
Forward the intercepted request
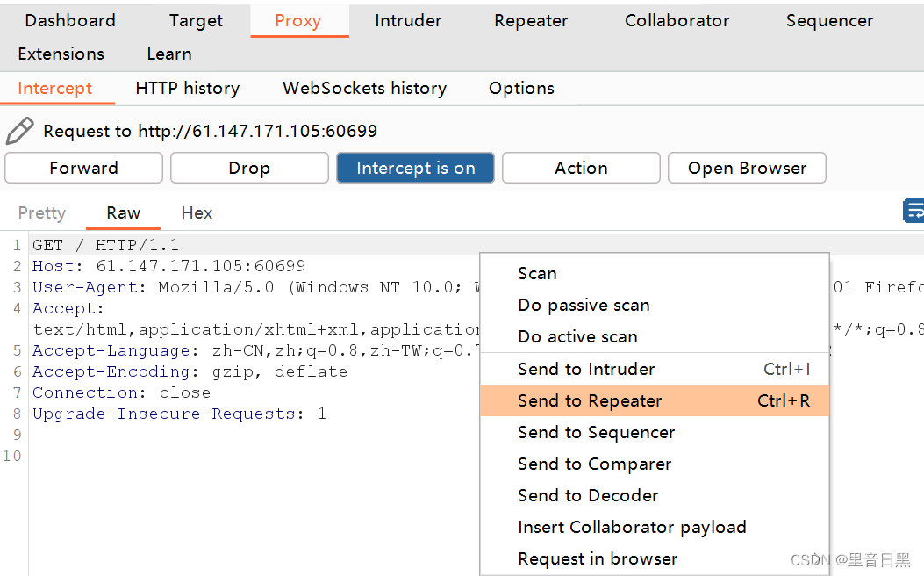[x=83, y=168]
